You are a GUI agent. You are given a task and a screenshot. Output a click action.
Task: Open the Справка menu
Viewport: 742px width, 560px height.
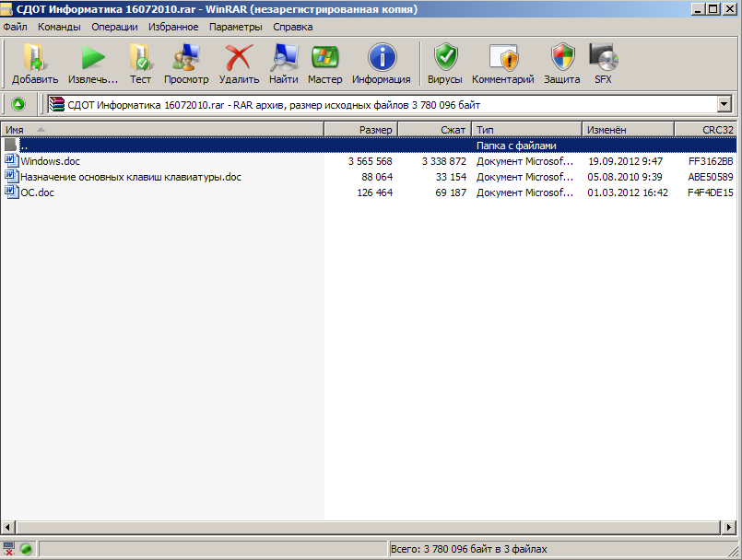293,27
